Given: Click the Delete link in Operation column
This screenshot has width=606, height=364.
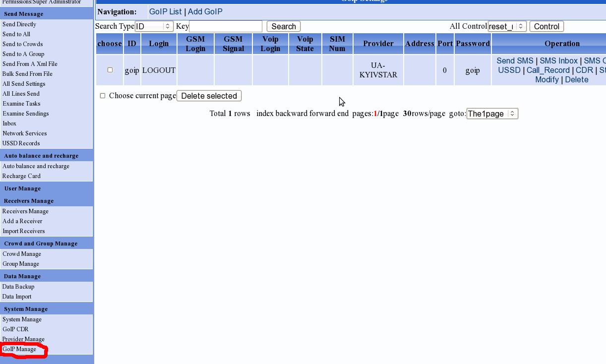Looking at the screenshot, I should pos(576,79).
